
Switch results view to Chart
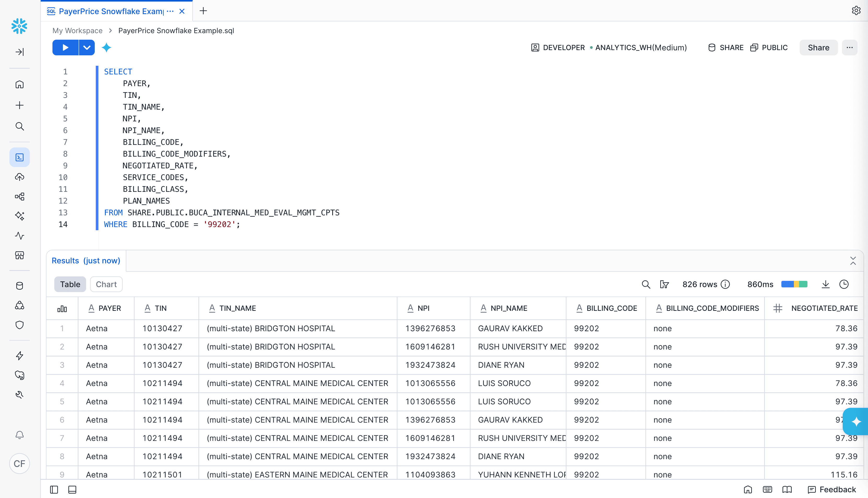click(106, 284)
